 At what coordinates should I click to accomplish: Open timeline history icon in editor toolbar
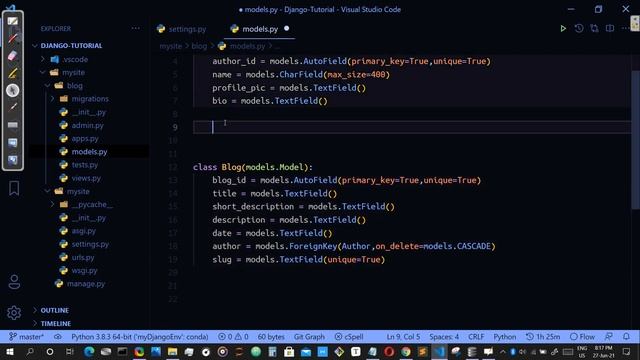[579, 29]
